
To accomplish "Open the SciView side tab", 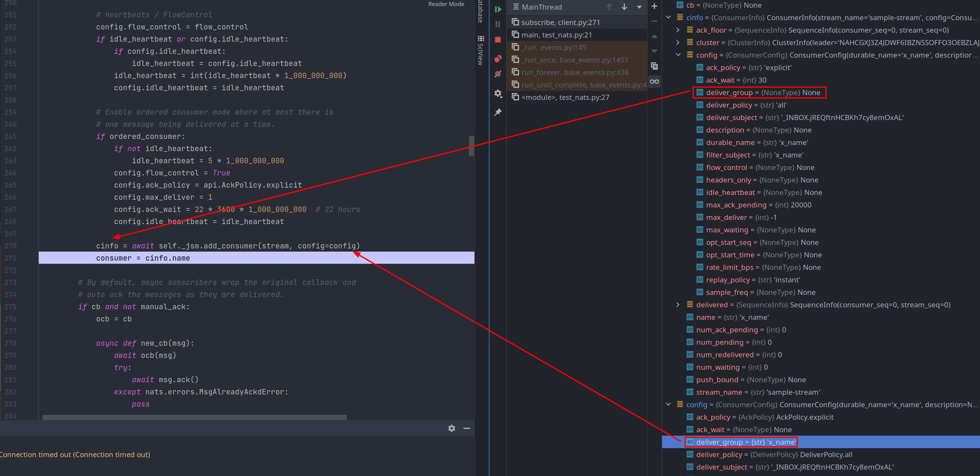I will click(481, 51).
